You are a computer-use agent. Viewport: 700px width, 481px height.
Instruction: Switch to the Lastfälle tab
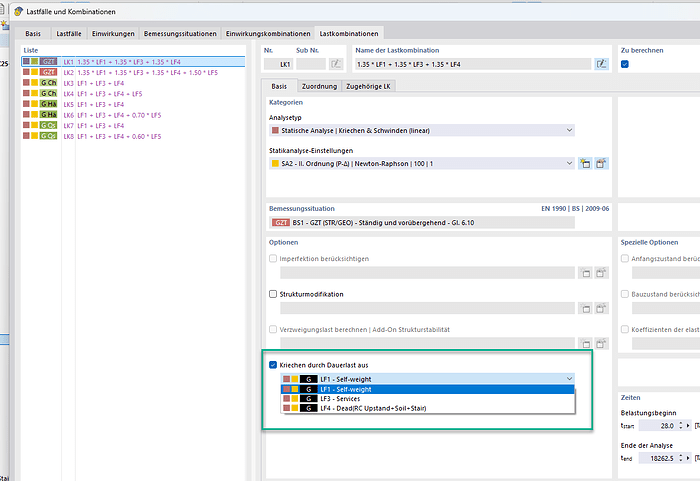coord(69,33)
